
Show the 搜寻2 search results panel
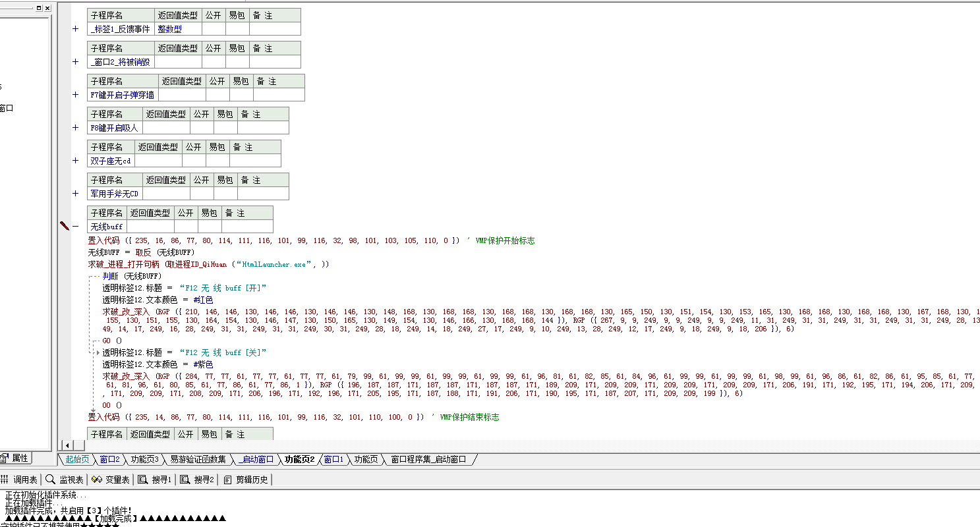click(x=198, y=480)
